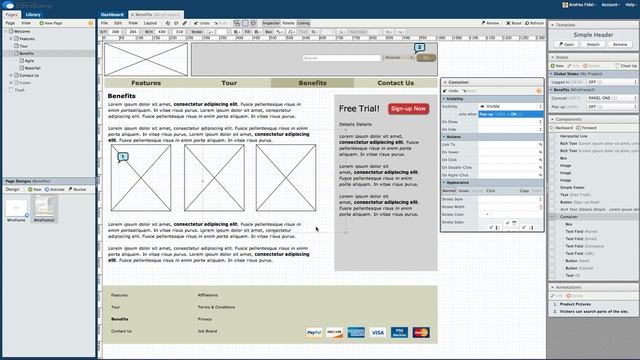Screen dimensions: 640x360
Task: Select the Agile subpage
Action: [x=29, y=61]
